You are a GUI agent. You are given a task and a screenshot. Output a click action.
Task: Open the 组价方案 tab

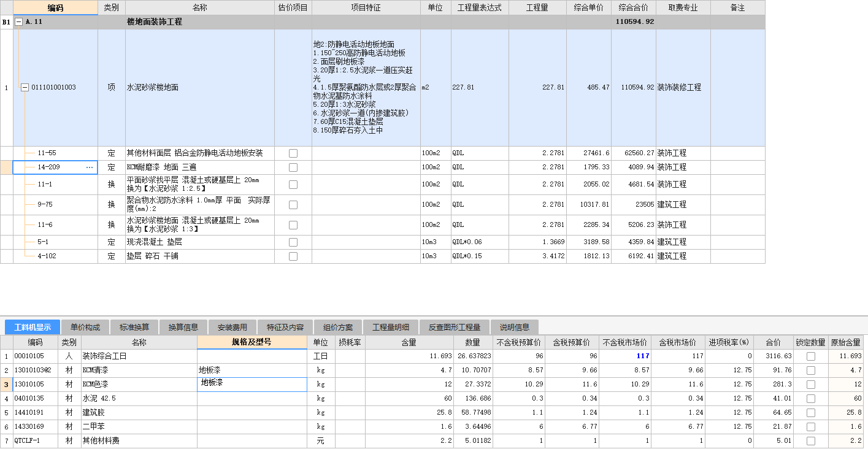[338, 327]
